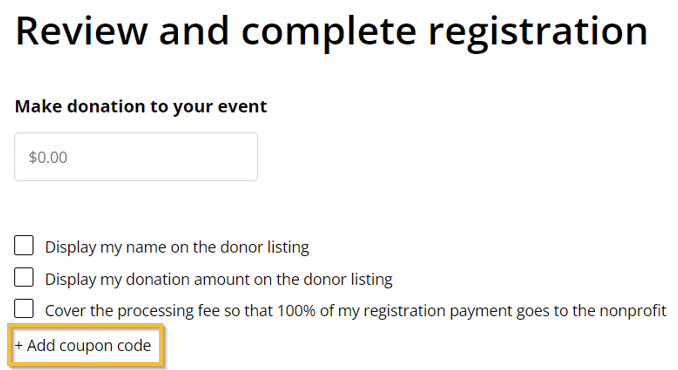Click the plus icon beside Add coupon code
Image resolution: width=678 pixels, height=370 pixels.
point(19,345)
